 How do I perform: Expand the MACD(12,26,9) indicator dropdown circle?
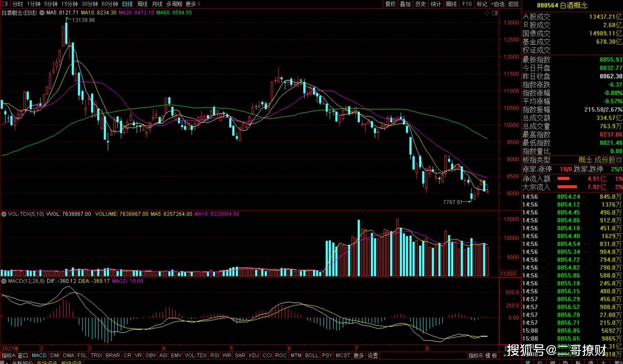tap(4, 281)
